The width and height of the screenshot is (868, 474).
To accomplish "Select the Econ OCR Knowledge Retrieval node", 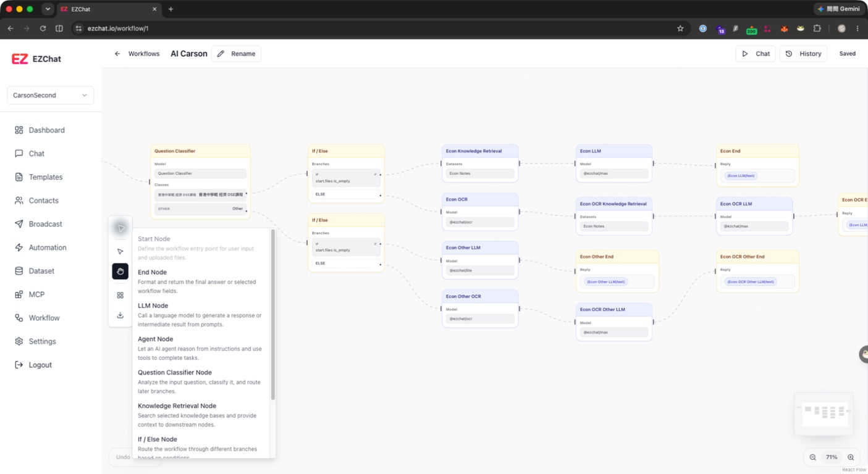I will (614, 216).
